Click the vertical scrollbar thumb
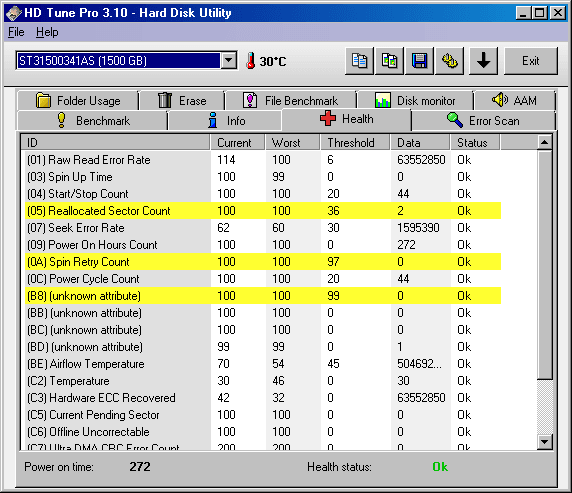Screen dimensions: 572x493 tap(545, 265)
